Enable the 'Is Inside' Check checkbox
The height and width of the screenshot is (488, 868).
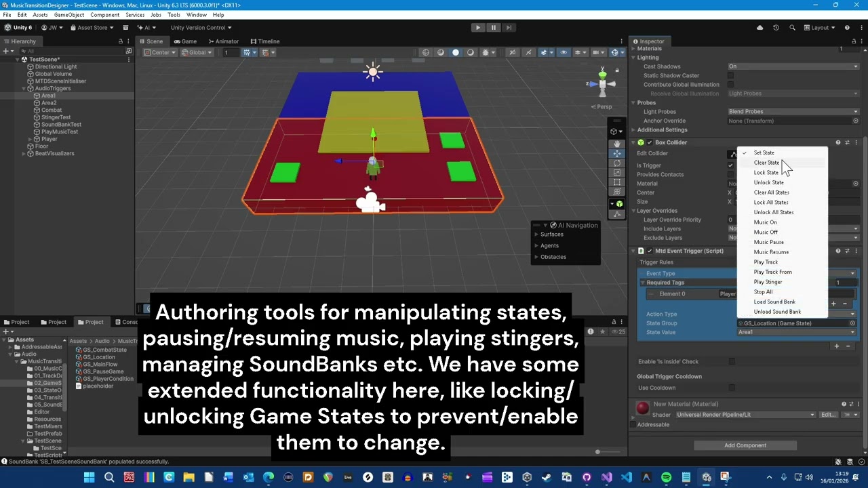coord(732,362)
